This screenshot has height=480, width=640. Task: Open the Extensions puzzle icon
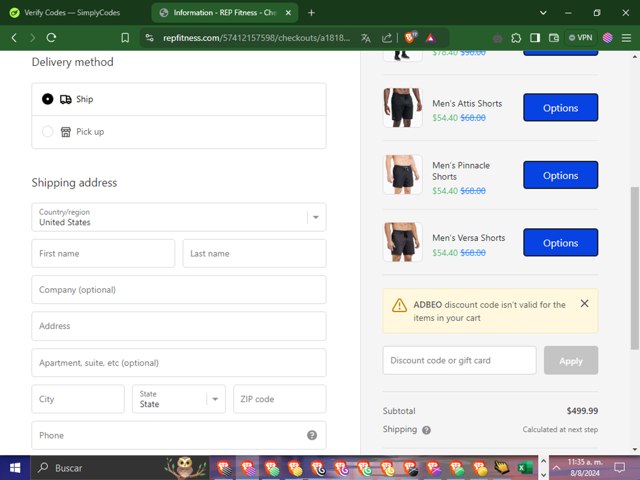[516, 38]
